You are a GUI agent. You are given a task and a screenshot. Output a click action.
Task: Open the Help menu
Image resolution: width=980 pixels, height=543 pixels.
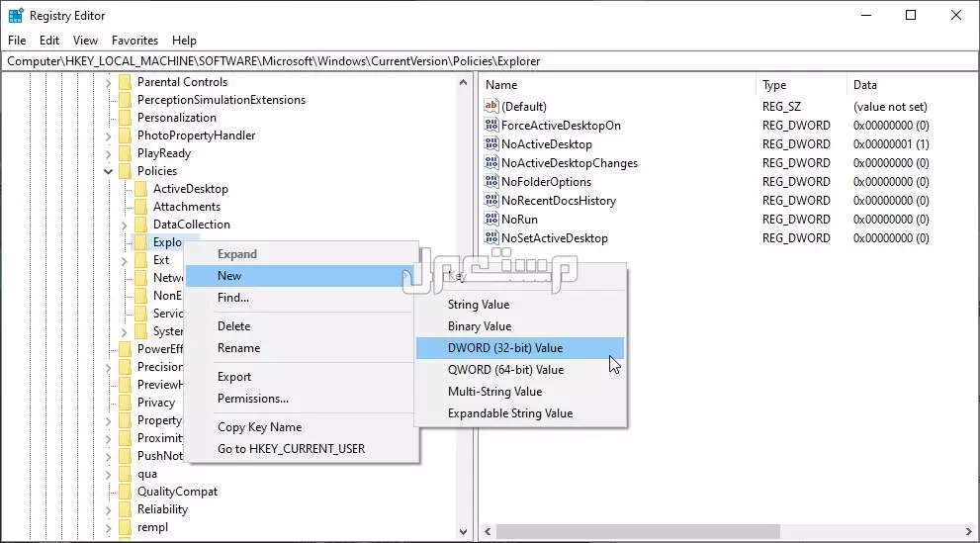click(x=184, y=40)
